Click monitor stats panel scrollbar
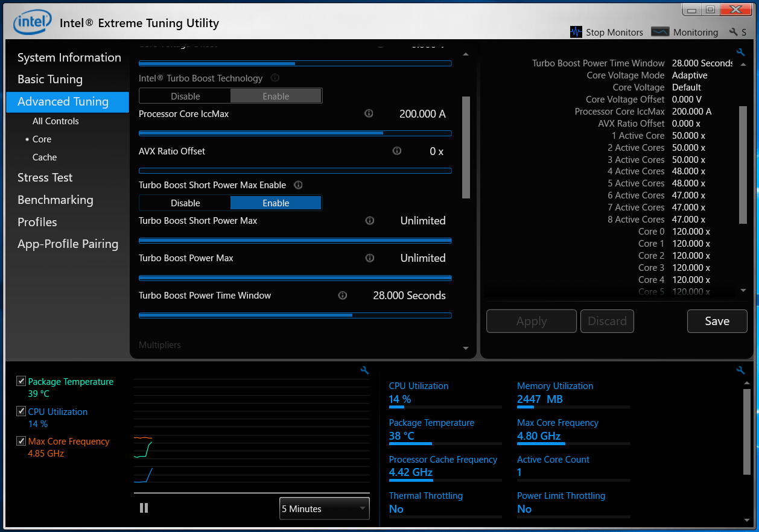759x532 pixels. click(747, 431)
